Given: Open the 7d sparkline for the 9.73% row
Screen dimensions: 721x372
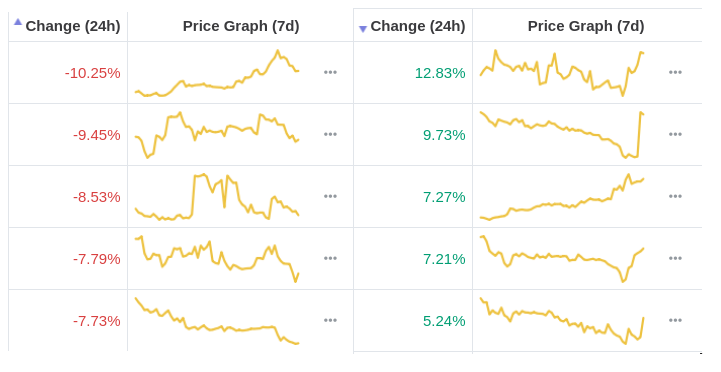Looking at the screenshot, I should tap(562, 135).
